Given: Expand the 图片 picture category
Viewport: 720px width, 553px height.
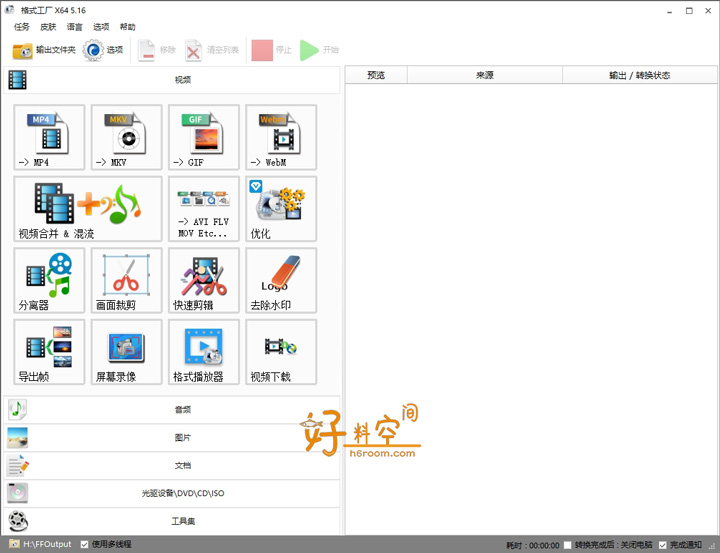Looking at the screenshot, I should pyautogui.click(x=172, y=438).
